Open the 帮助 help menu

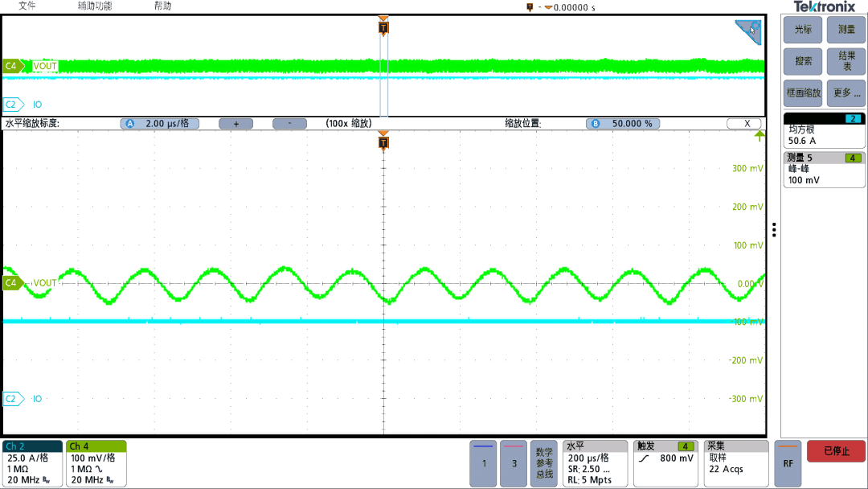(x=162, y=6)
